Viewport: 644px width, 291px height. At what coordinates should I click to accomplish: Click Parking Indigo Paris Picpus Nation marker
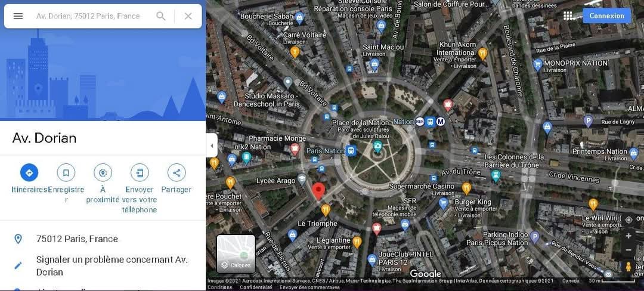coord(534,237)
